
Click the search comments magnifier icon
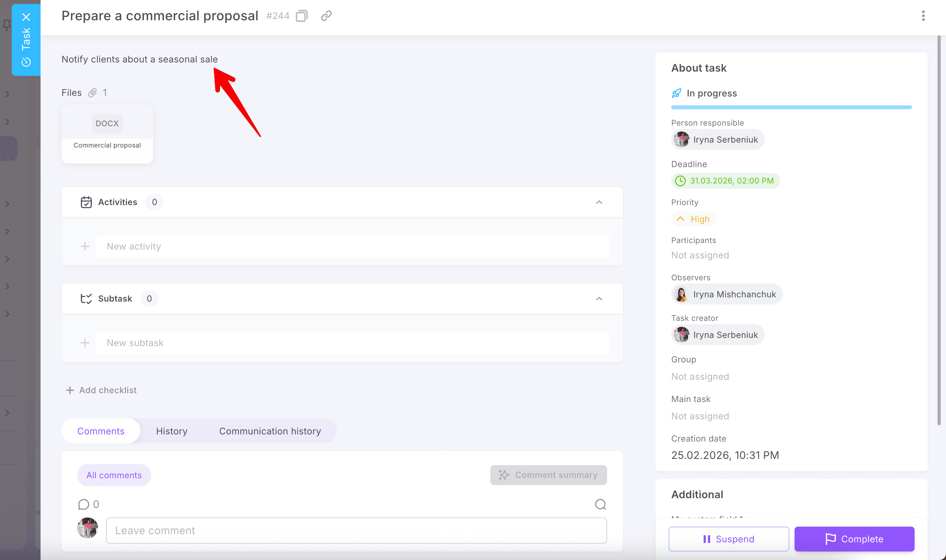[x=600, y=504]
